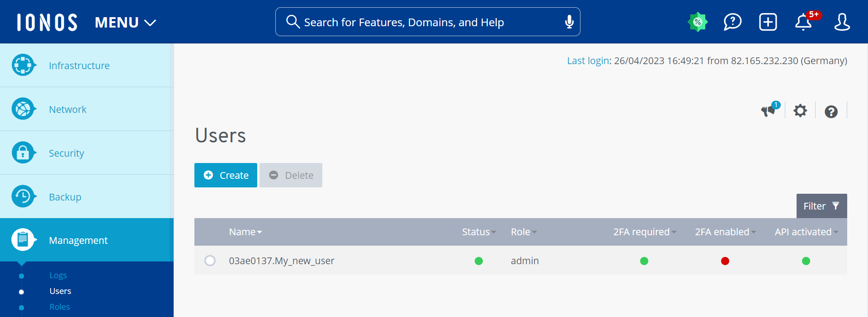Viewport: 868px width, 317px height.
Task: Click the green percent offers badge icon
Action: (x=698, y=22)
